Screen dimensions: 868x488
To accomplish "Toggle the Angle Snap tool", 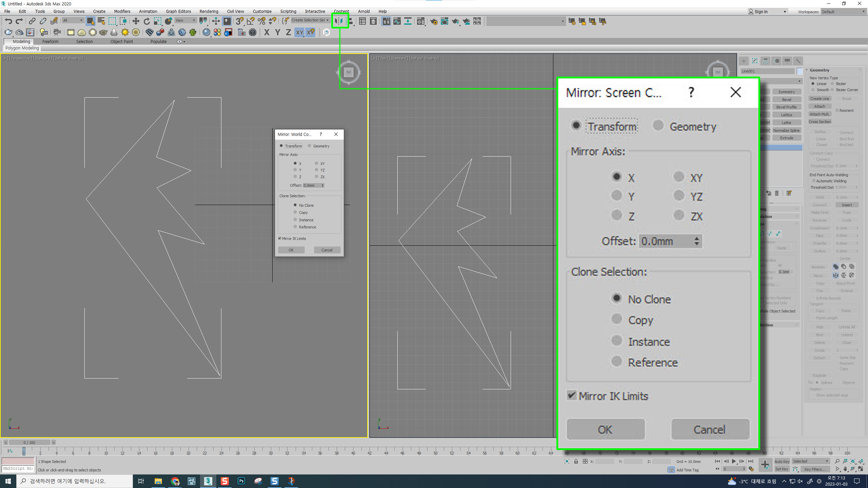I will (x=251, y=21).
